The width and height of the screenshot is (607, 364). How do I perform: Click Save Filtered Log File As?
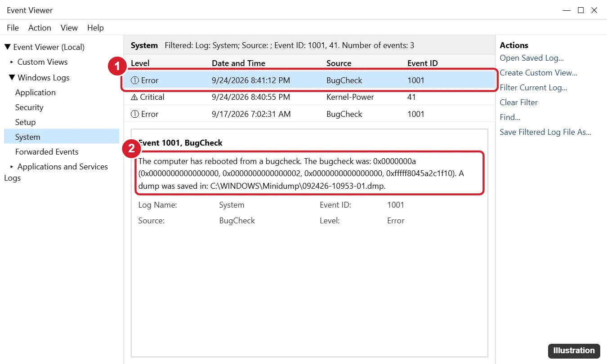[x=545, y=132]
